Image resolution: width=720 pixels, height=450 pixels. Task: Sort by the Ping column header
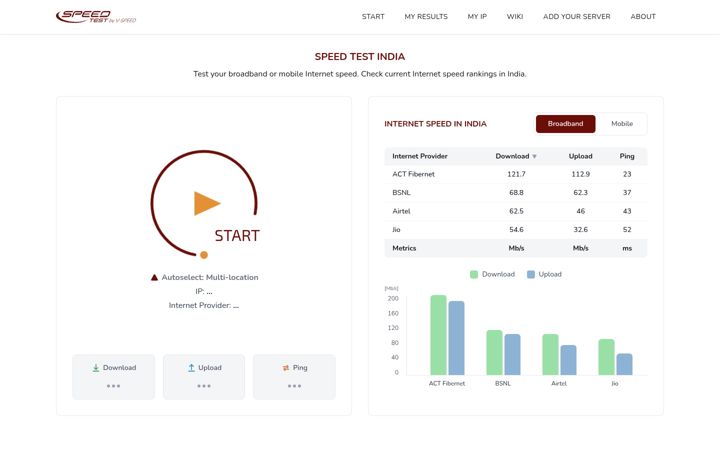tap(627, 156)
